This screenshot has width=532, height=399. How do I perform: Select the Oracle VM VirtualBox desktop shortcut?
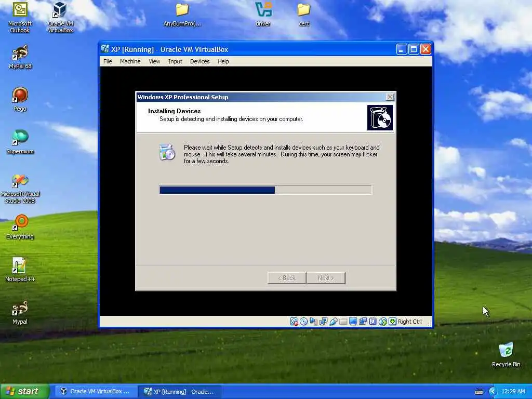(60, 17)
